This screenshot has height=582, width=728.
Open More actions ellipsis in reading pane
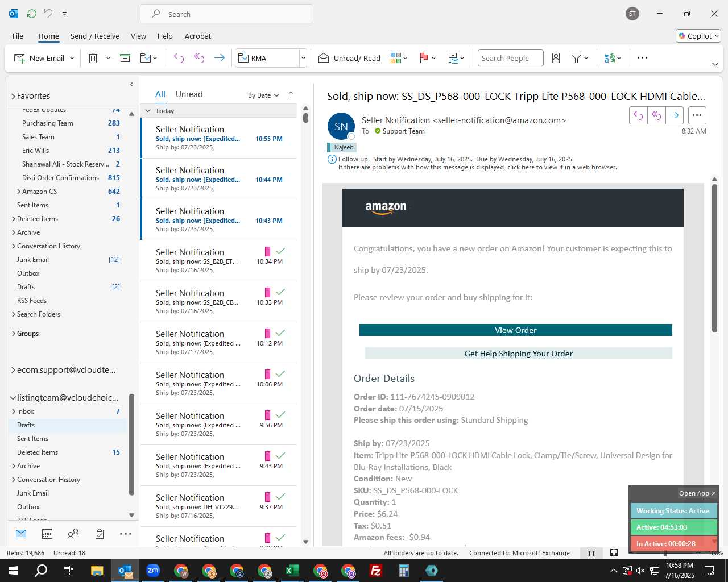click(x=697, y=115)
